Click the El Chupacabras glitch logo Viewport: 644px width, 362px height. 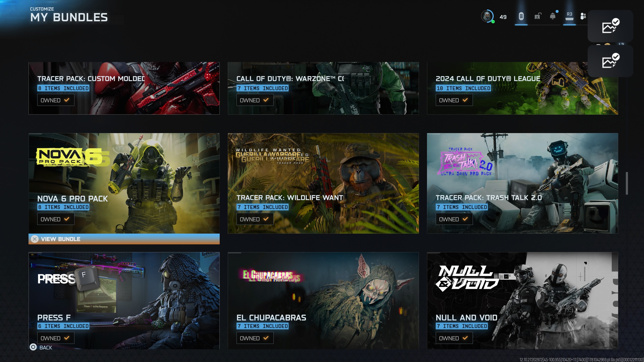point(272,275)
